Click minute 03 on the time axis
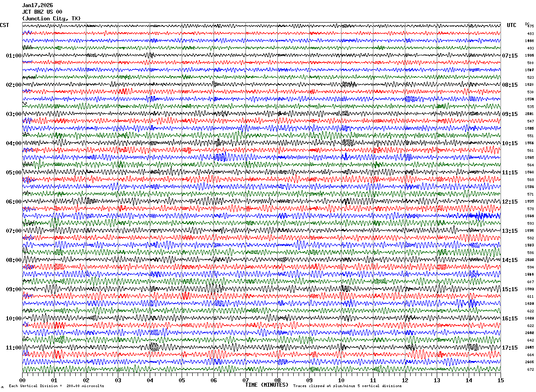This screenshot has height=392, width=536. tap(118, 380)
